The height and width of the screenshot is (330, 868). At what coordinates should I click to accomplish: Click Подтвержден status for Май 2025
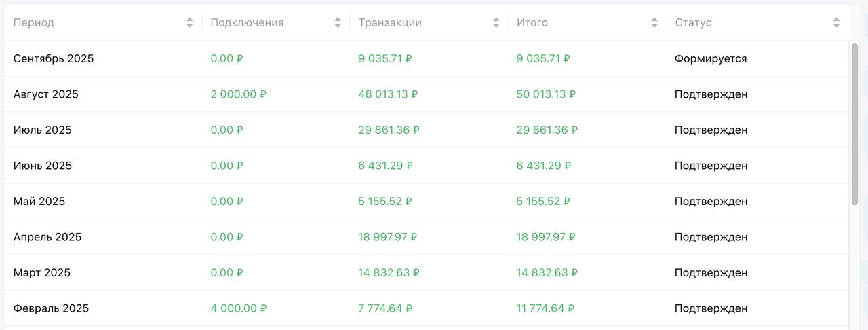point(711,201)
